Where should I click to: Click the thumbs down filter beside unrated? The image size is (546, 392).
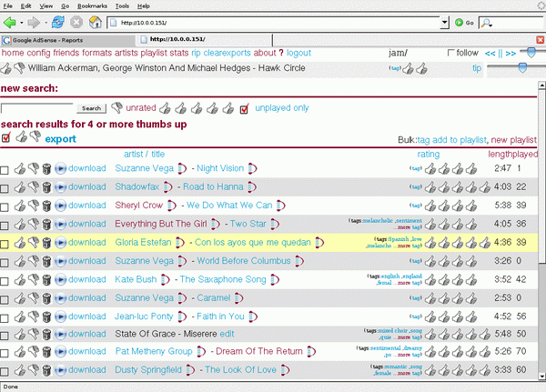point(116,108)
